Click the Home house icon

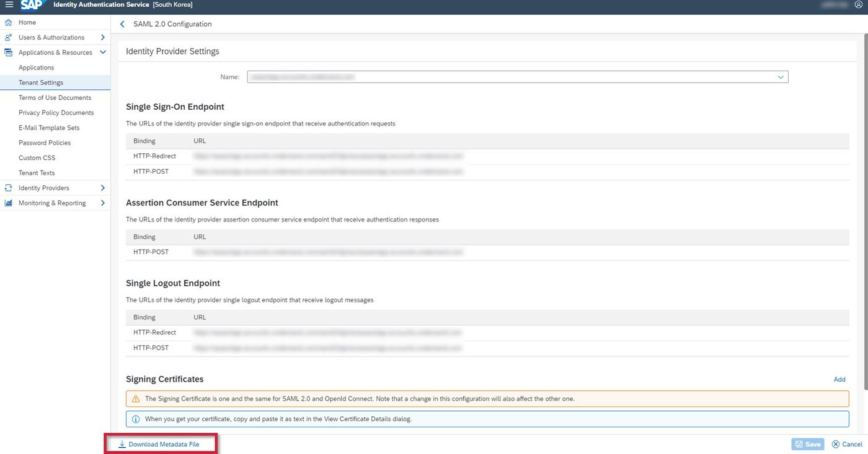9,22
